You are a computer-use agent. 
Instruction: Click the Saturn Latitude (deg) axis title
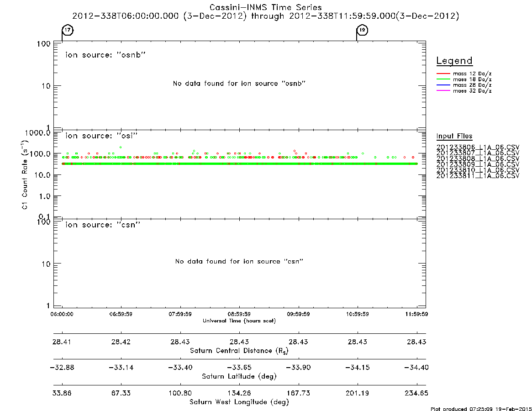point(239,376)
